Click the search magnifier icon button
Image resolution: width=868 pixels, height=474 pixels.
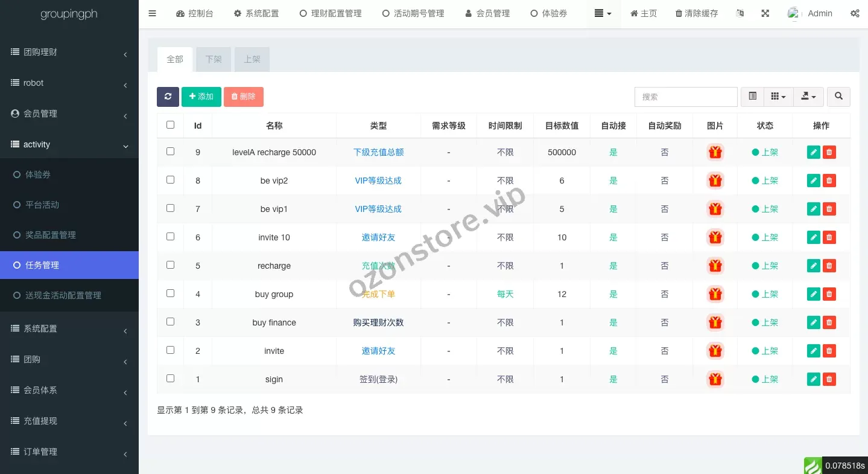838,97
